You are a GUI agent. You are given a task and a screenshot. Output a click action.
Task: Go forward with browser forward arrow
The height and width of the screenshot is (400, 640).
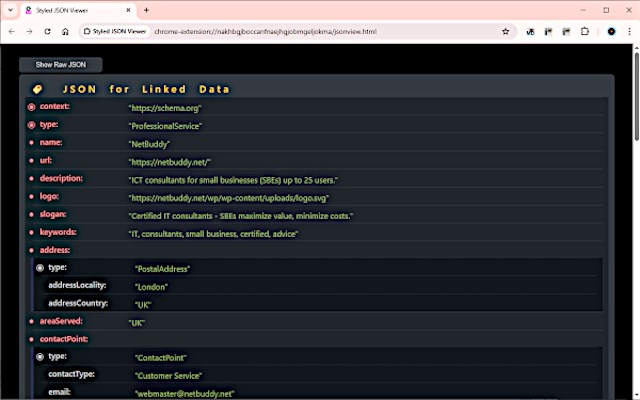coord(29,31)
